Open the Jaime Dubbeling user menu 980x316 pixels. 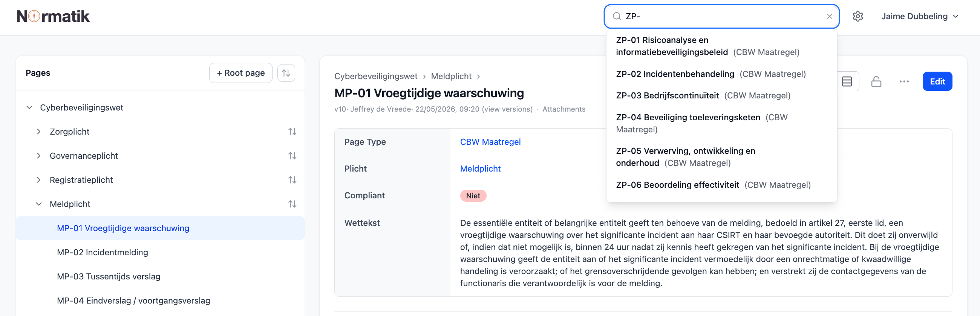pos(920,16)
